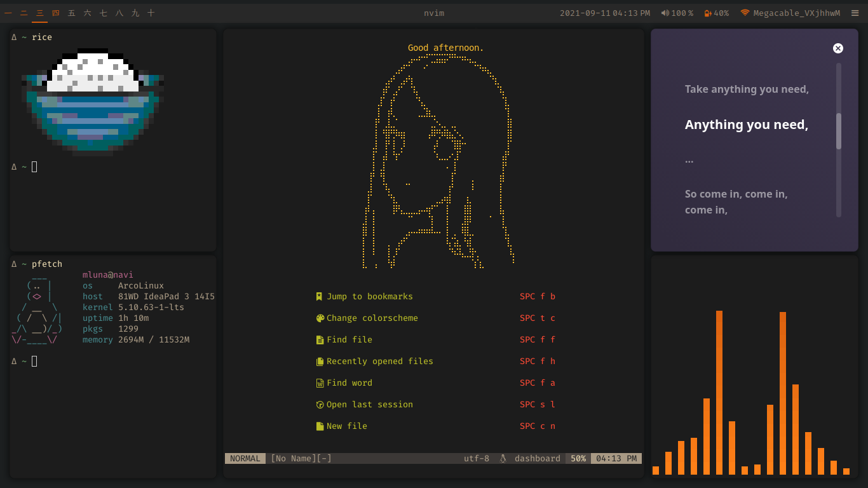Select active workspace 三
The width and height of the screenshot is (868, 488).
tap(39, 13)
